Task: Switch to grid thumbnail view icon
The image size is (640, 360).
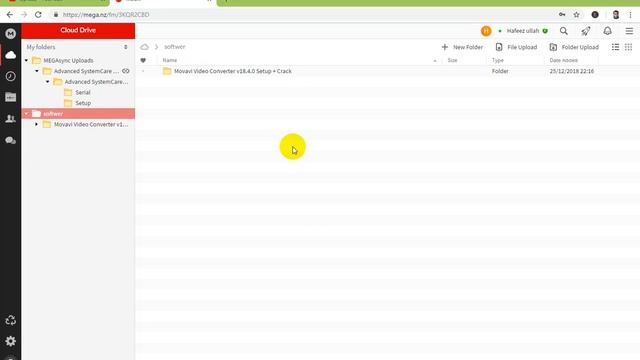Action: pos(628,47)
